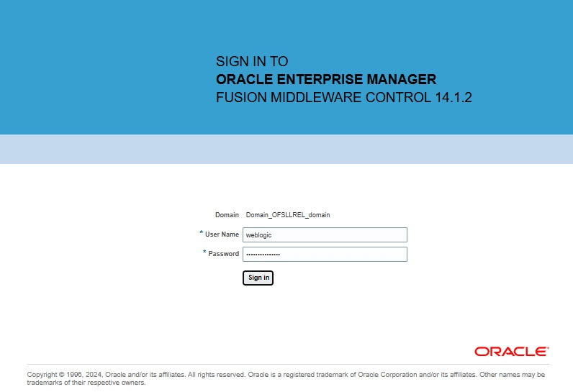This screenshot has height=392, width=573.
Task: Click the Password label
Action: coord(223,254)
